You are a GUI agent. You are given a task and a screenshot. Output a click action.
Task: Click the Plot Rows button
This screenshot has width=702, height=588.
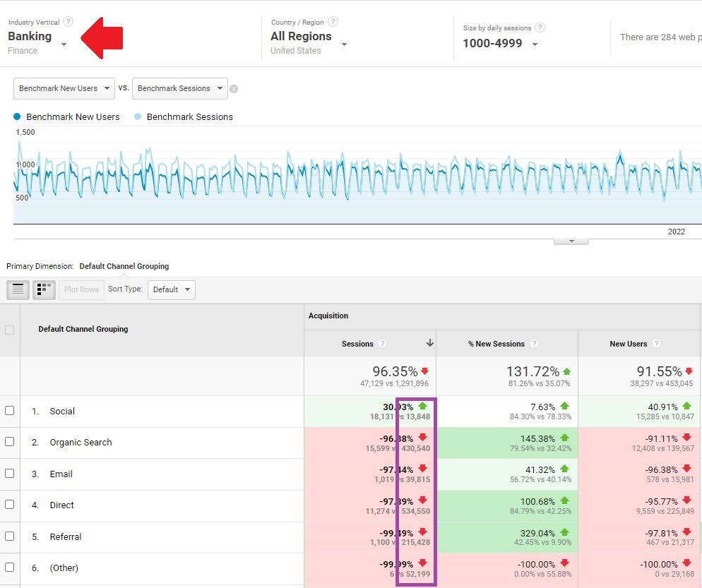coord(81,289)
